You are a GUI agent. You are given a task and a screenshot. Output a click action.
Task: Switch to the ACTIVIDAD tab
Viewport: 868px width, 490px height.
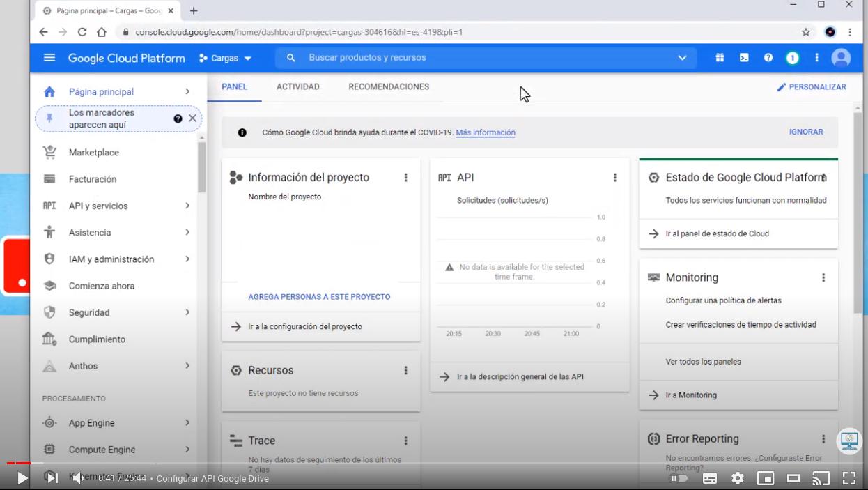coord(298,87)
